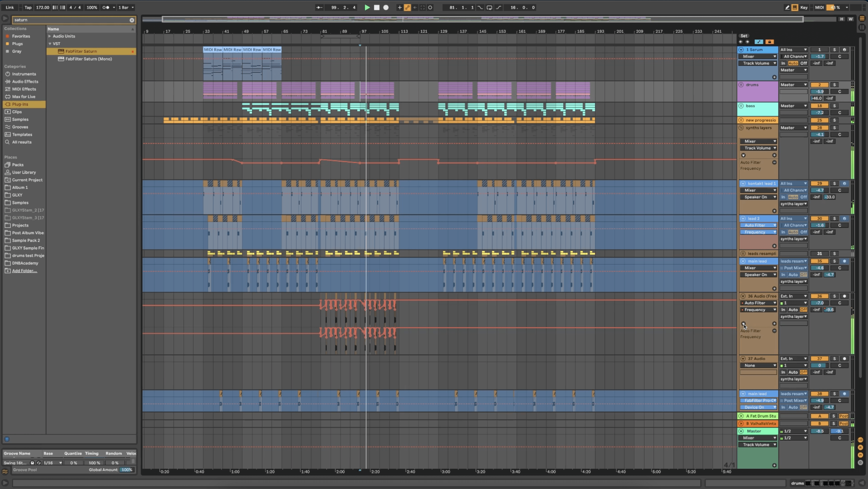This screenshot has width=868, height=489.
Task: Start playback with the Play button
Action: pos(367,7)
